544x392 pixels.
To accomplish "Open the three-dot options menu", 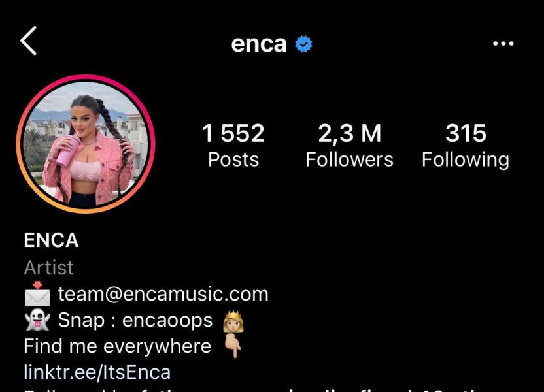I will coord(503,44).
